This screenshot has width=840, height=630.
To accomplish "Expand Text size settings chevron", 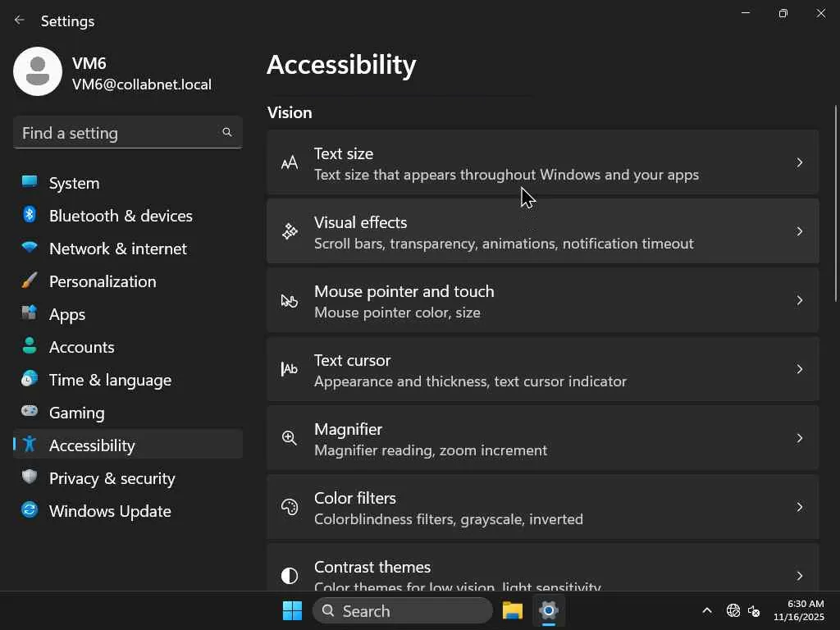I will click(x=799, y=162).
